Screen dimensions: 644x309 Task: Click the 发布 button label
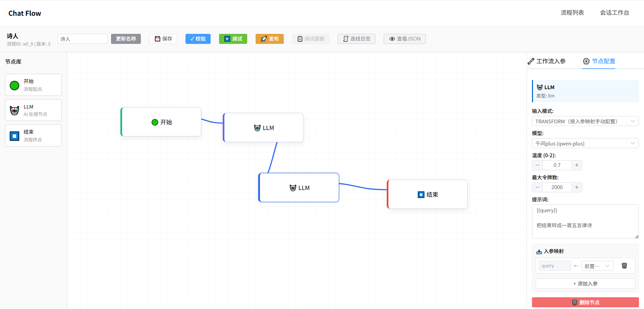pyautogui.click(x=274, y=39)
